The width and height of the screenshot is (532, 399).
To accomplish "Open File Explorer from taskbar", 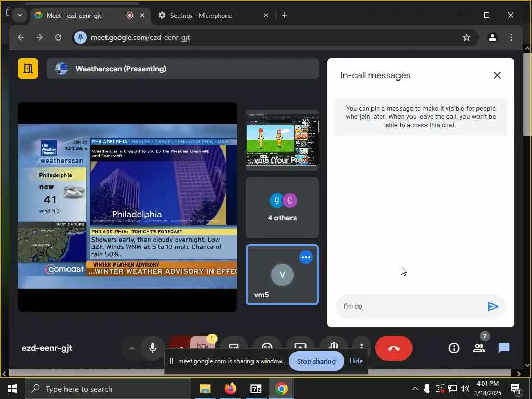I will click(x=205, y=389).
